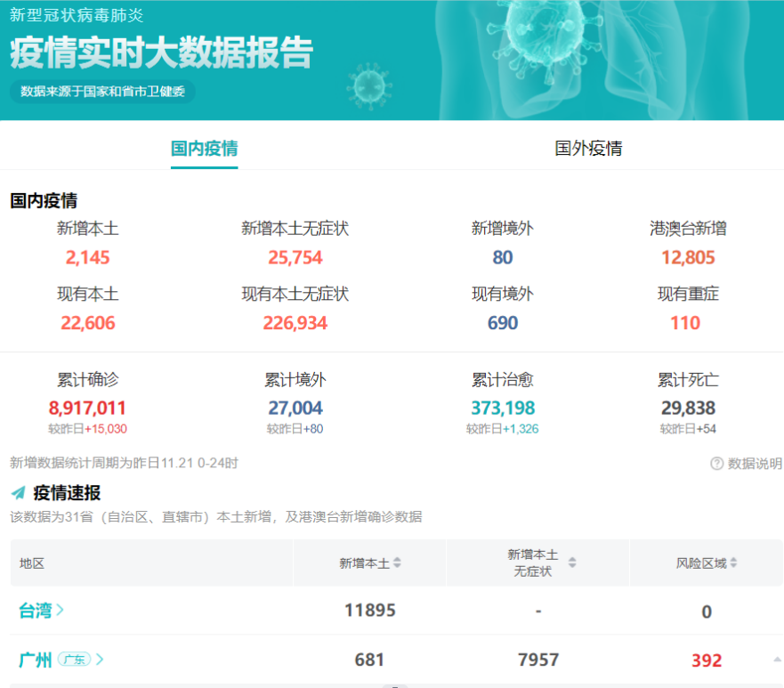Select the 现有本土无症状 value 226,934
This screenshot has height=688, width=784.
[295, 323]
